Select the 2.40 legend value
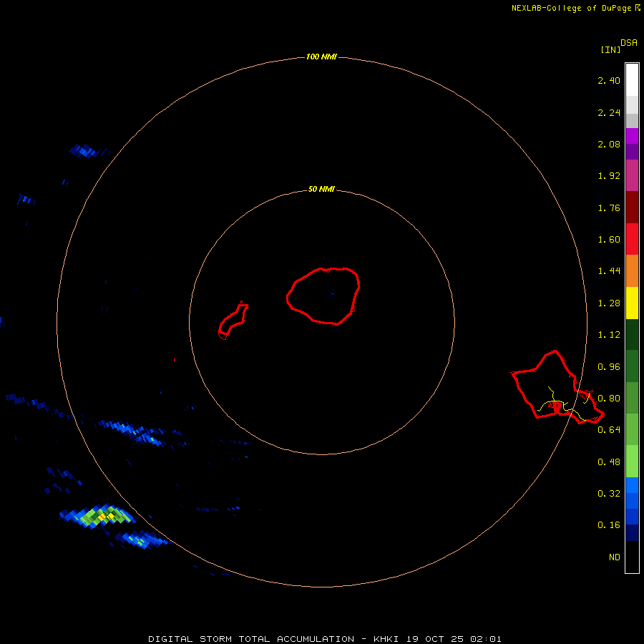 click(609, 80)
